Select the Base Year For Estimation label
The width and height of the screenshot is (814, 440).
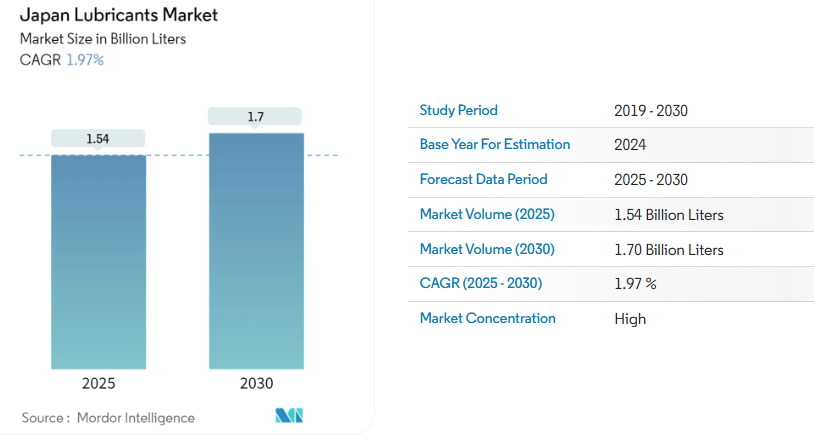495,144
